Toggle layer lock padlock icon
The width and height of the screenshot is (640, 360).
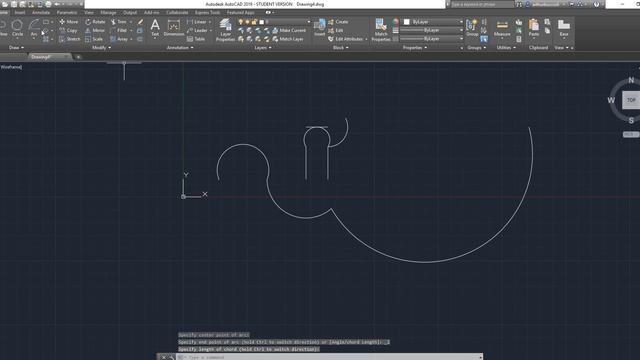coord(254,22)
